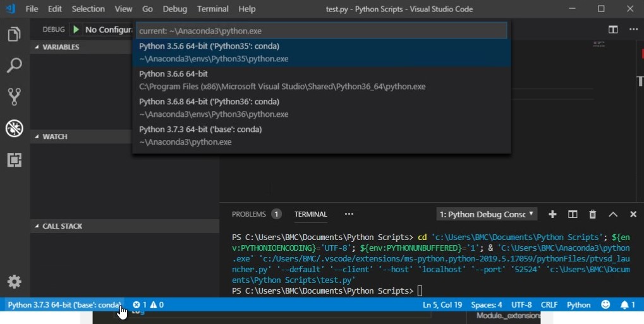This screenshot has width=644, height=324.
Task: Open notifications bell in status bar
Action: point(628,304)
